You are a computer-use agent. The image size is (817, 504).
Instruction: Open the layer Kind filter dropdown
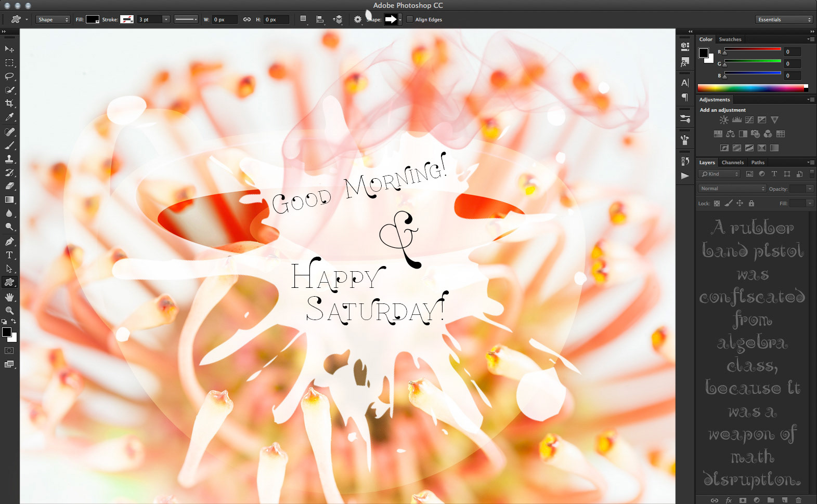[x=719, y=174]
